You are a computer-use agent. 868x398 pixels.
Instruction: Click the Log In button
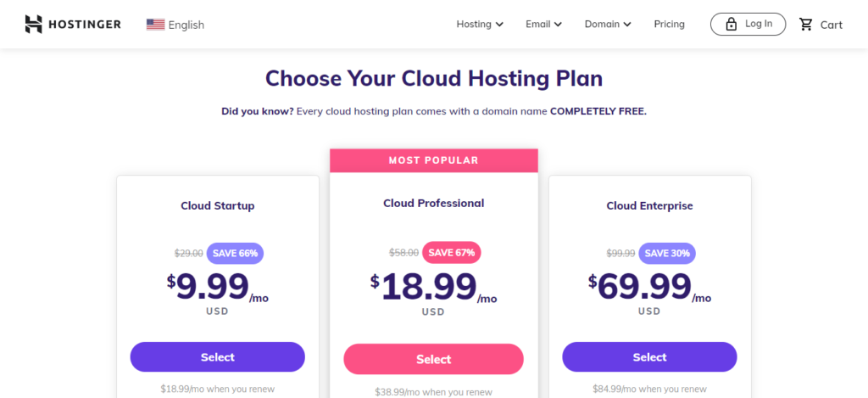tap(748, 25)
